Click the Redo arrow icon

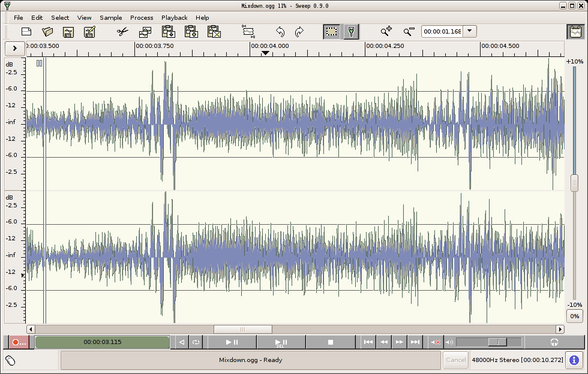click(299, 32)
